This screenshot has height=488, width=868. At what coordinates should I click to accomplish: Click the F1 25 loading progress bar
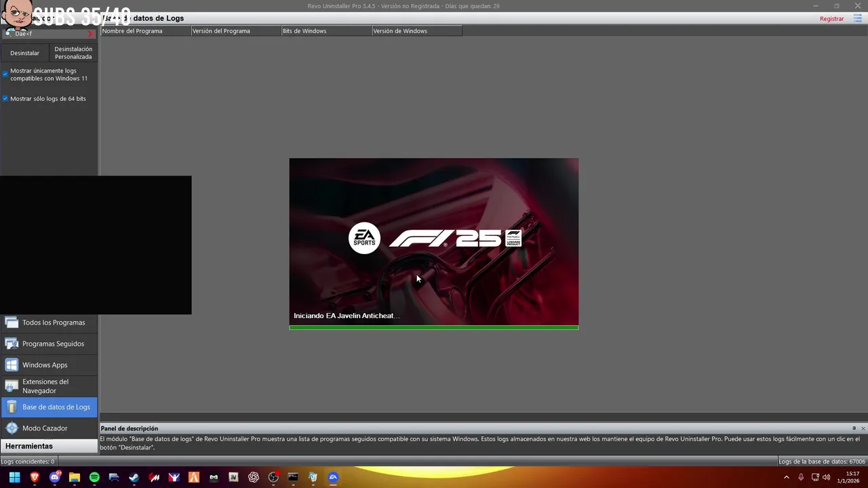point(434,328)
